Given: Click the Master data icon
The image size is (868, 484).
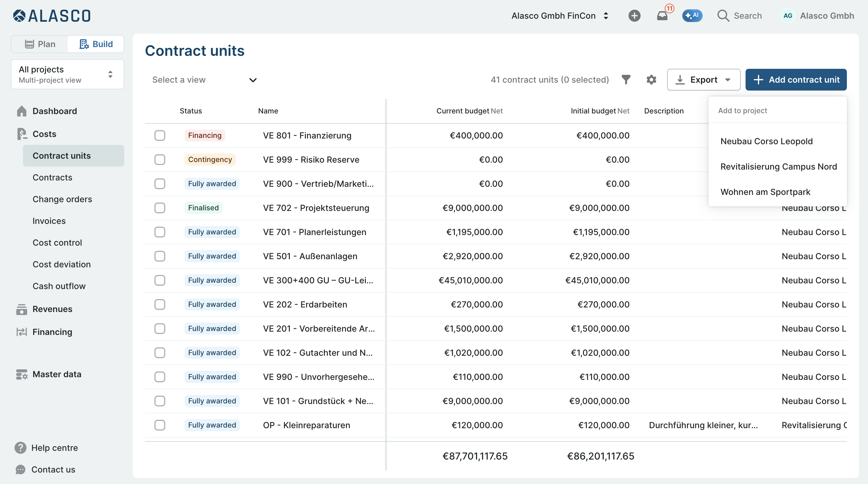Looking at the screenshot, I should point(22,374).
